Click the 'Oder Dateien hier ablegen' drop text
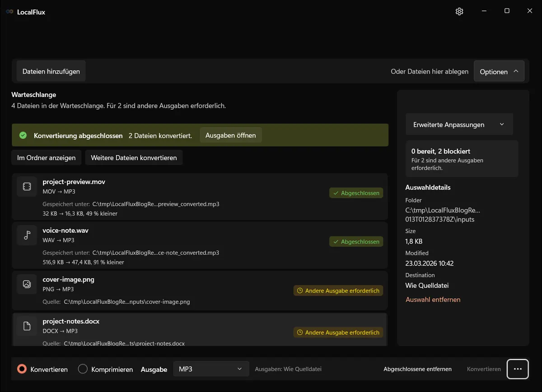 pos(430,71)
